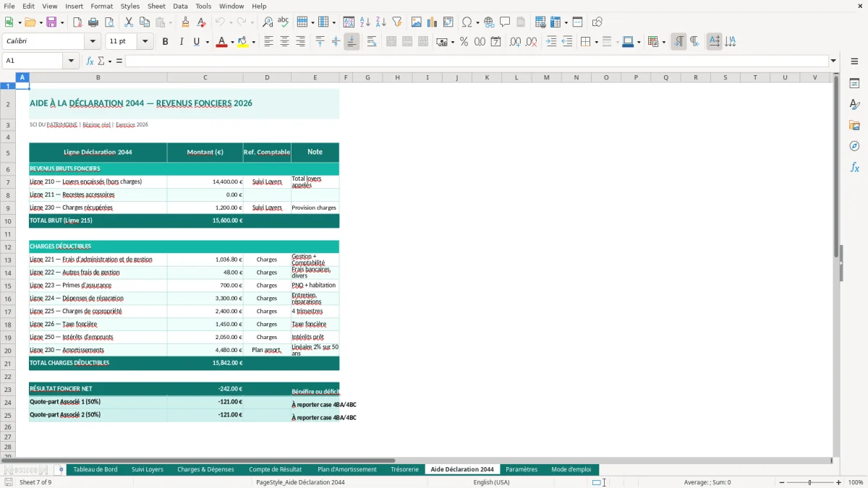Open the Font Size dropdown
868x488 pixels.
[x=145, y=42]
